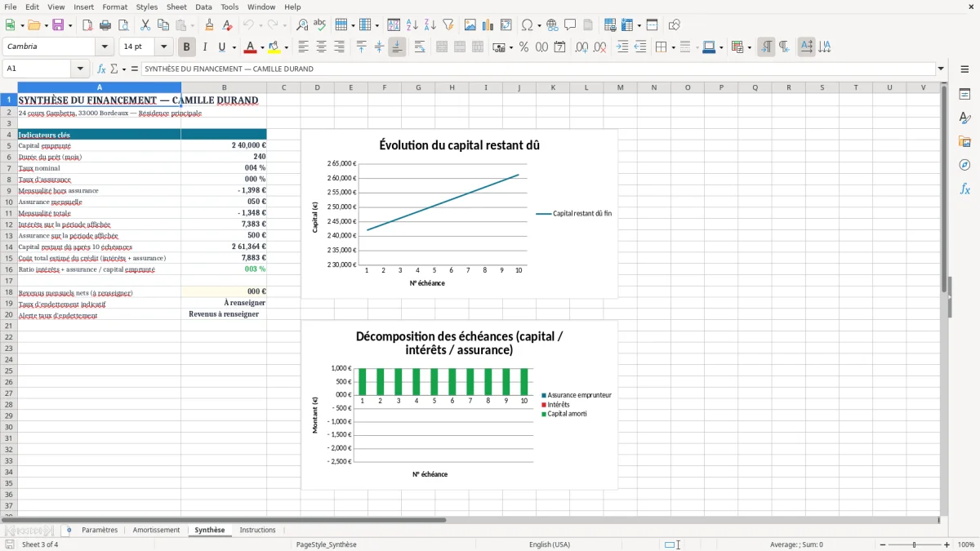
Task: Apply yellow background color swatch
Action: click(274, 47)
